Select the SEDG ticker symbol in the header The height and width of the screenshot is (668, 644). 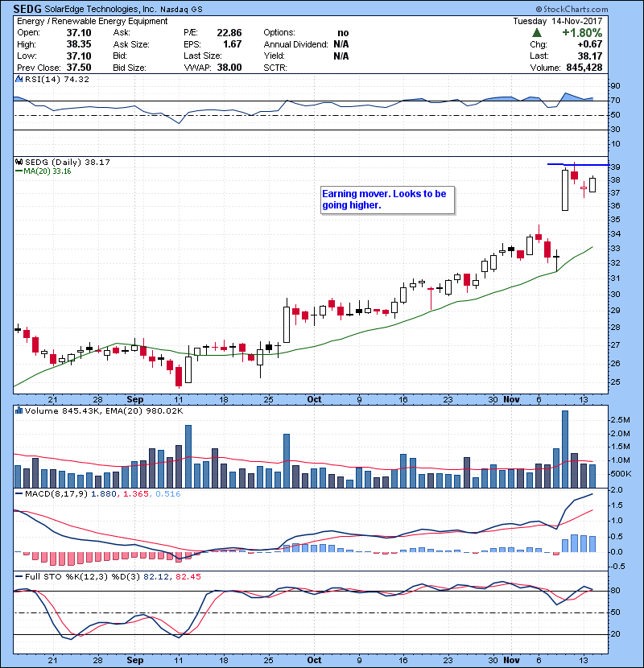pos(27,9)
